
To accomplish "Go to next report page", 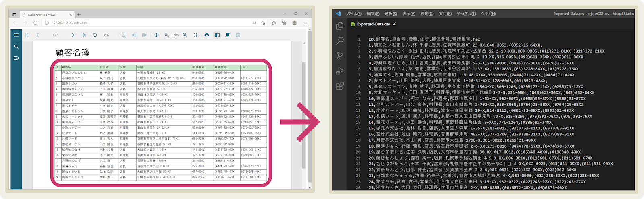I will click(72, 35).
